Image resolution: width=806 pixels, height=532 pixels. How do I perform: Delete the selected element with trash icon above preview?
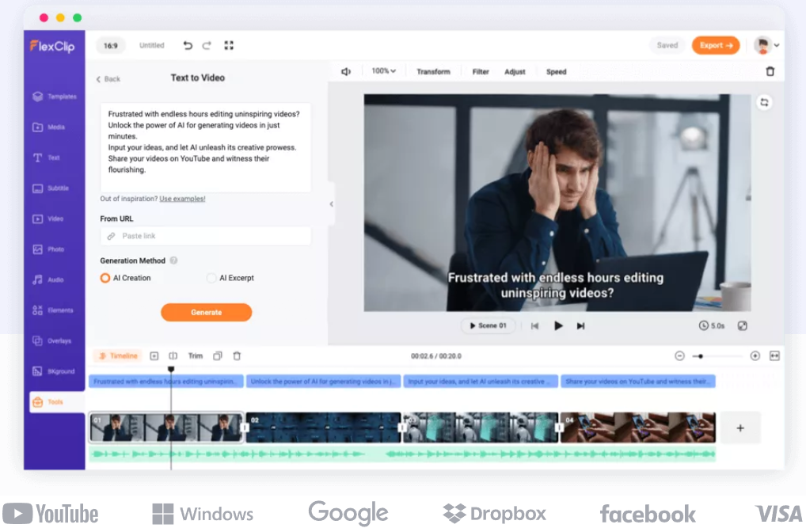click(x=770, y=71)
